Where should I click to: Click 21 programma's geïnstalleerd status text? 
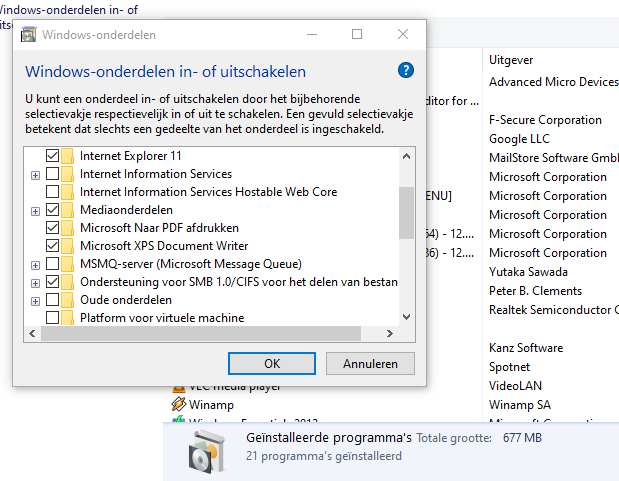coord(324,456)
